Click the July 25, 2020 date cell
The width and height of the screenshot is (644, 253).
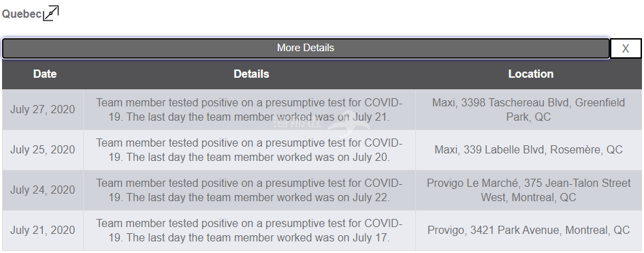click(x=43, y=150)
